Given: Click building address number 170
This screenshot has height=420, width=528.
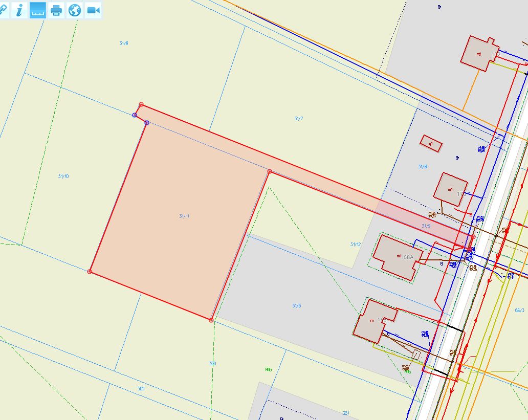Looking at the screenshot, I should [x=461, y=194].
